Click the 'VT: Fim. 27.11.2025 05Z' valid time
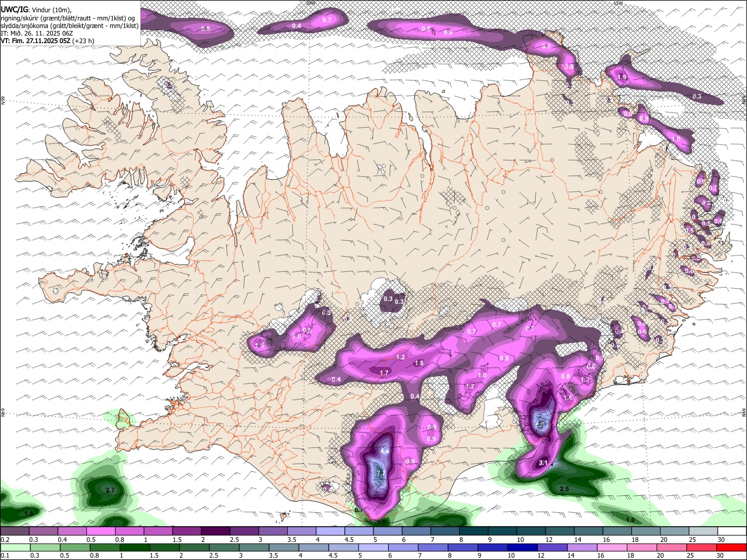The width and height of the screenshot is (747, 560). pos(35,41)
